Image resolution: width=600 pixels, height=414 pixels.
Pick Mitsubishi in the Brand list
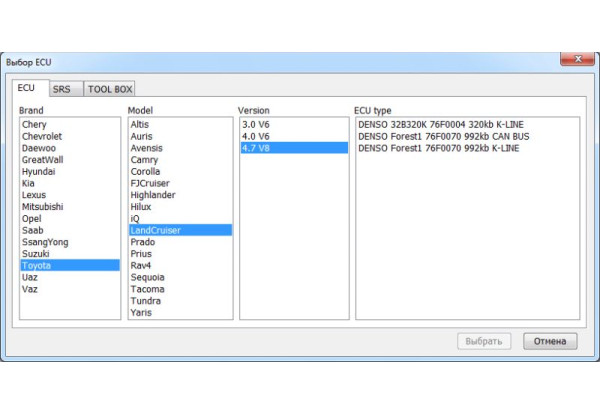point(43,207)
